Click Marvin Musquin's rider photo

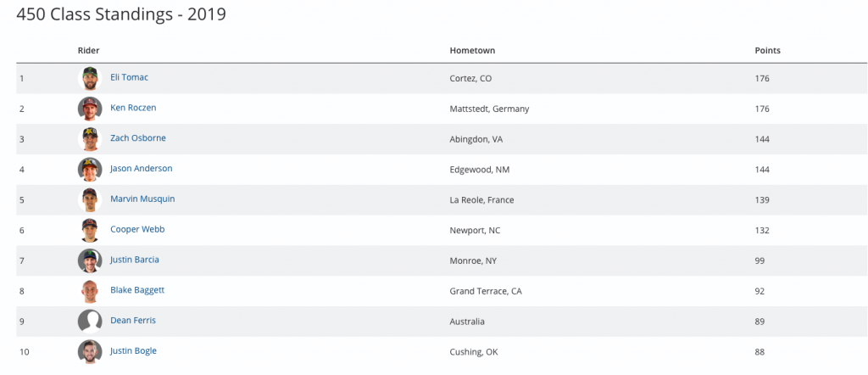click(90, 200)
